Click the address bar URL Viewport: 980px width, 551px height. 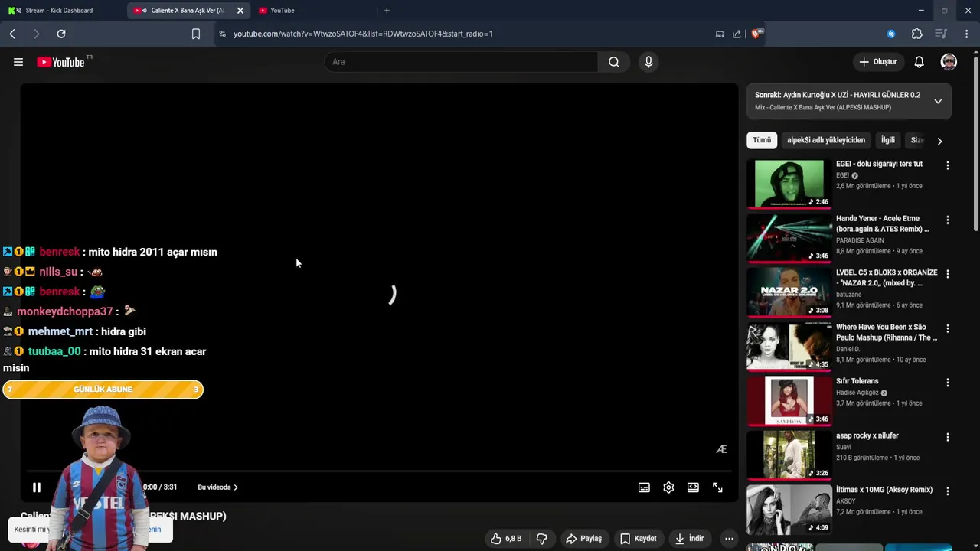(363, 34)
